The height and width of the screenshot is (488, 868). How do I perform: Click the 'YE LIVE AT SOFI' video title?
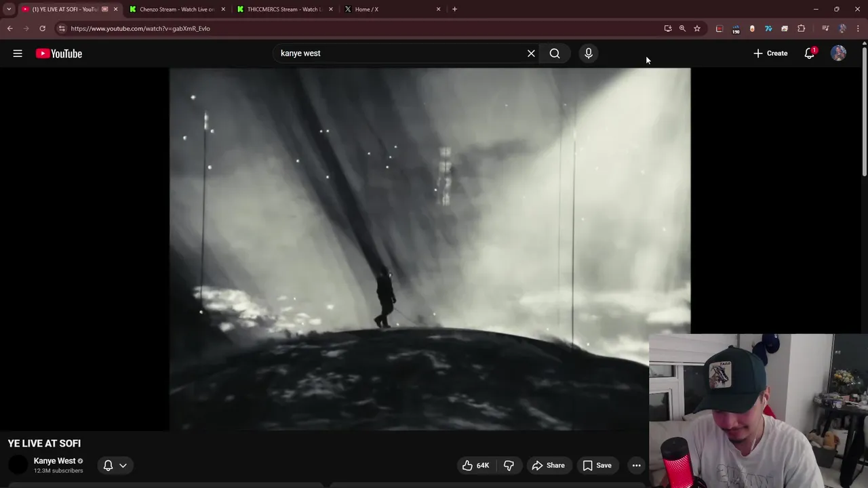coord(44,443)
